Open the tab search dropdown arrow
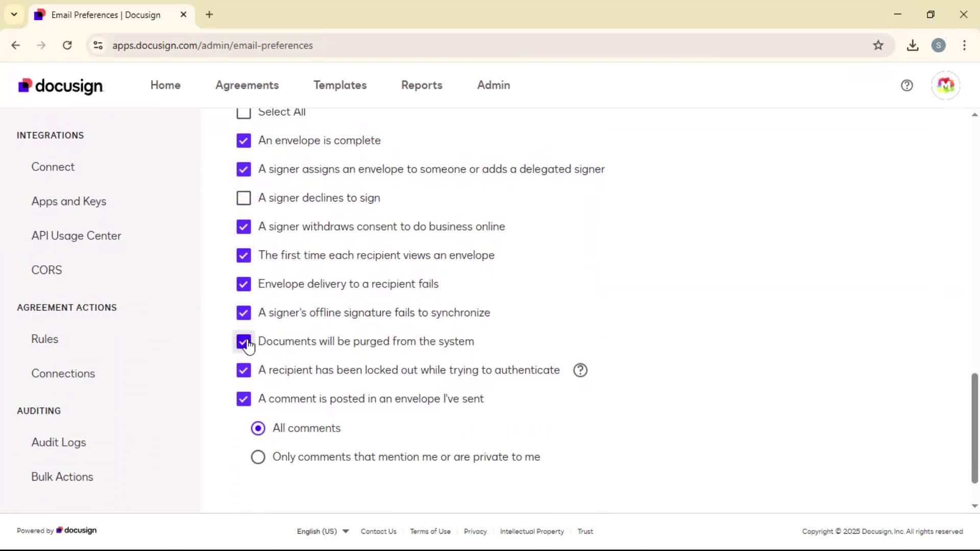This screenshot has height=551, width=980. coord(14,14)
